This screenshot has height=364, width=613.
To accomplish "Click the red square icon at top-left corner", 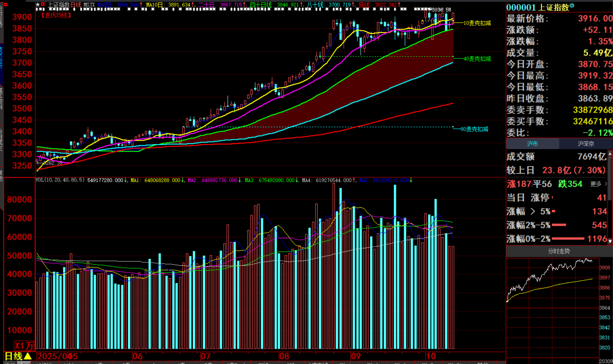I will click(x=6, y=4).
